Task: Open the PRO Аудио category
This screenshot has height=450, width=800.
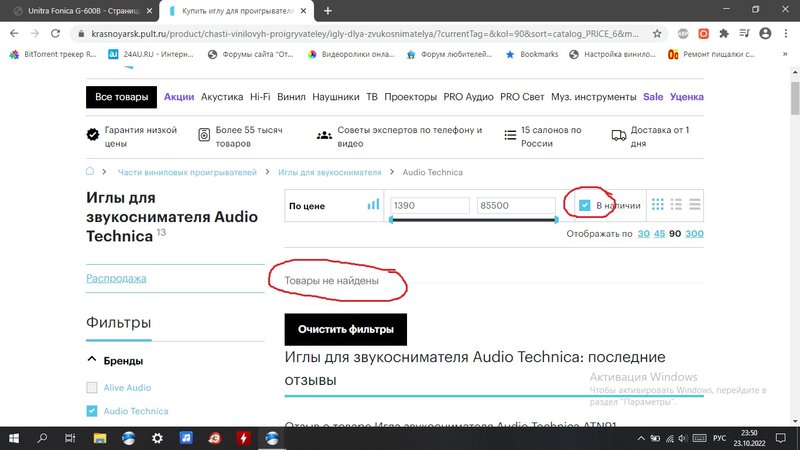Action: coord(468,96)
